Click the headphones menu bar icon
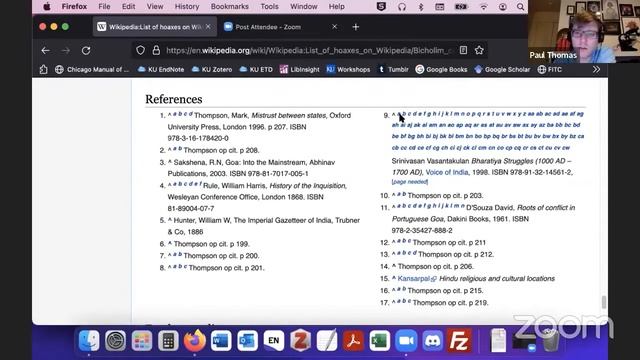Image resolution: width=640 pixels, height=360 pixels. (x=402, y=7)
